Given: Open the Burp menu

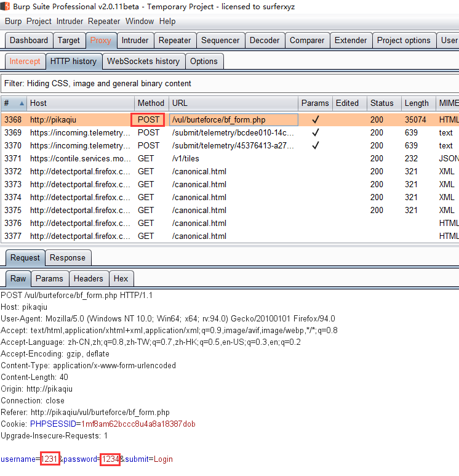Looking at the screenshot, I should (x=14, y=22).
